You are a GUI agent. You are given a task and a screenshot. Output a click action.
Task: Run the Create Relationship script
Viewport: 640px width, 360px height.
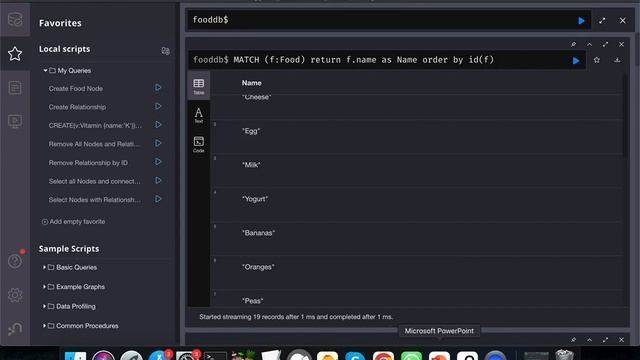pyautogui.click(x=158, y=106)
